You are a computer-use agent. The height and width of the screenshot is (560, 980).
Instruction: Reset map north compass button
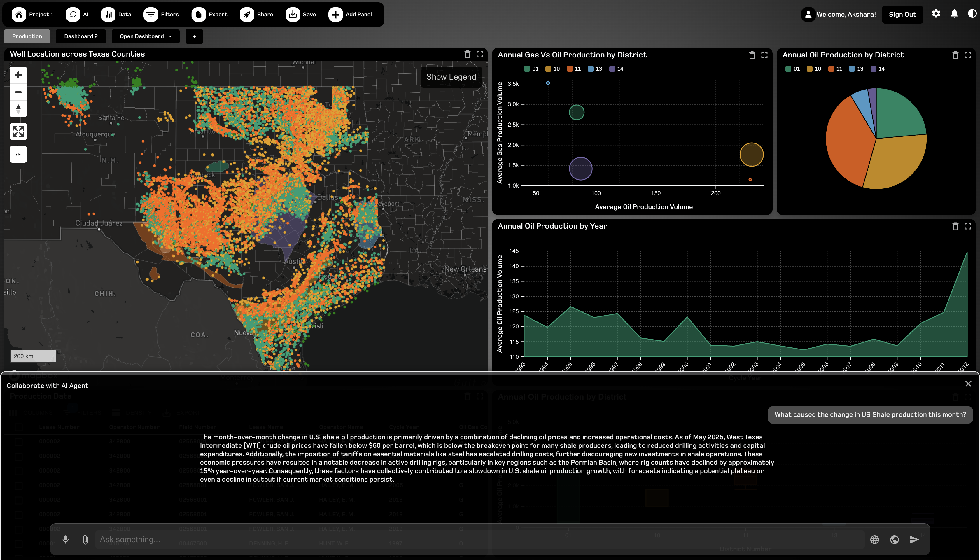[18, 108]
